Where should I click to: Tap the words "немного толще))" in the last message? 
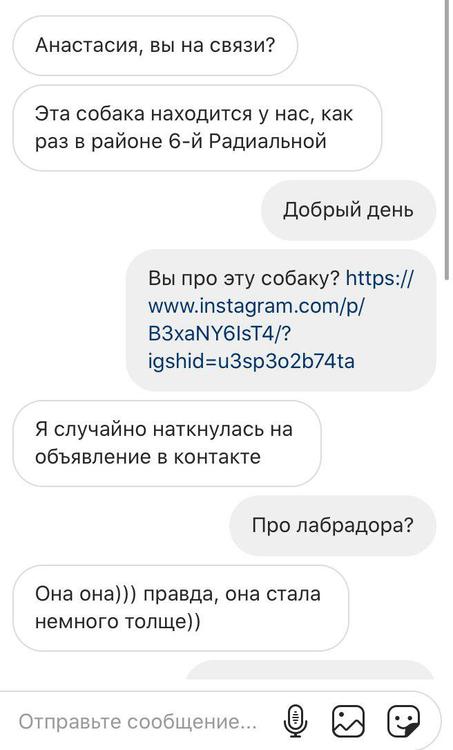coord(118,621)
